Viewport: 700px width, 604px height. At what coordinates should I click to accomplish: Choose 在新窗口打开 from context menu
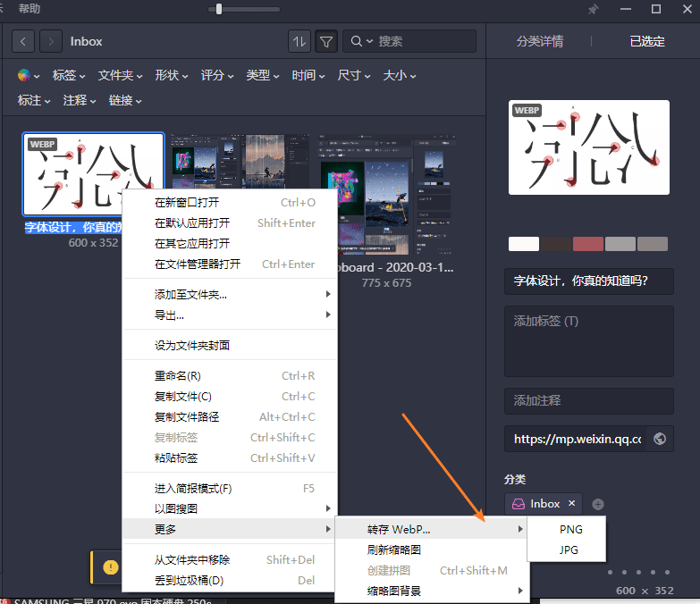pyautogui.click(x=230, y=203)
